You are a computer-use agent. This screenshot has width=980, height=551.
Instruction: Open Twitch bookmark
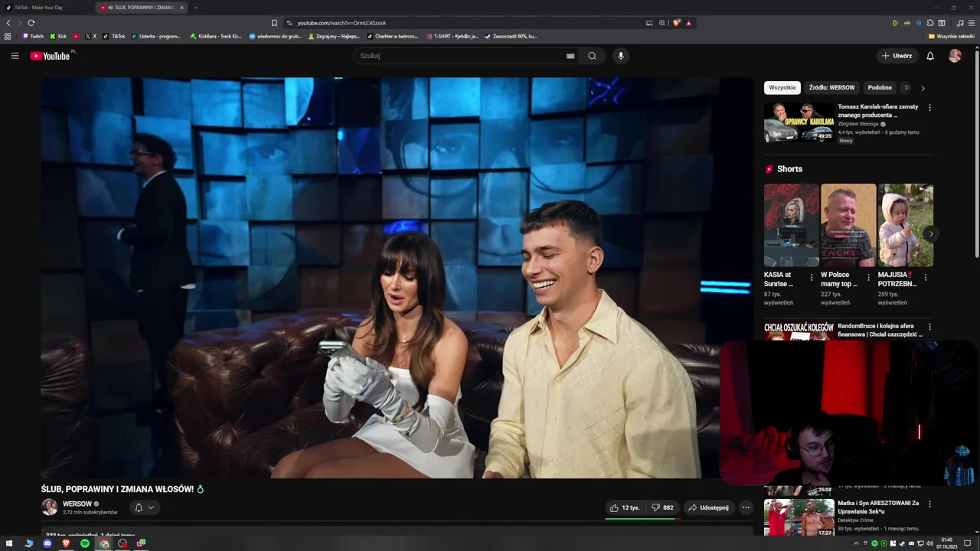pyautogui.click(x=33, y=36)
